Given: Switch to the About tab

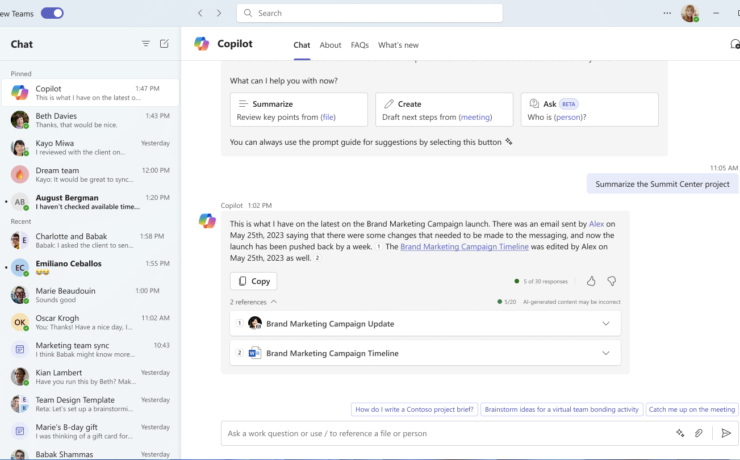Looking at the screenshot, I should 330,45.
